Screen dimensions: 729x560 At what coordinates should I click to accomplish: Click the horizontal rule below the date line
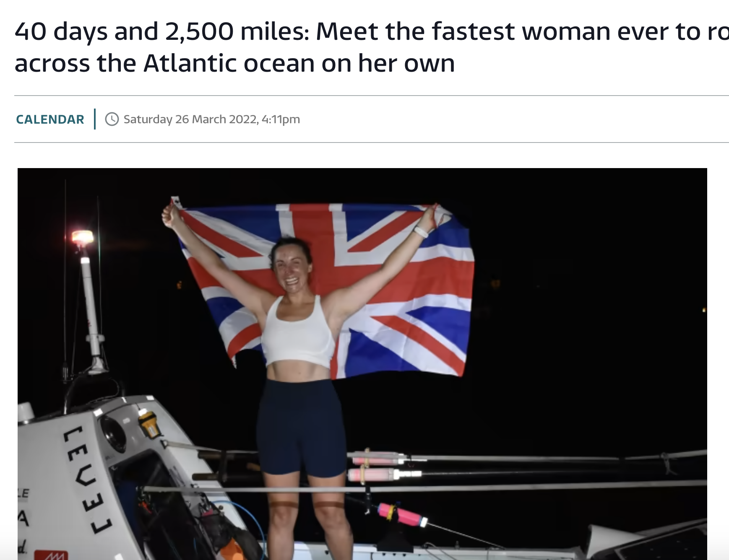click(x=372, y=143)
